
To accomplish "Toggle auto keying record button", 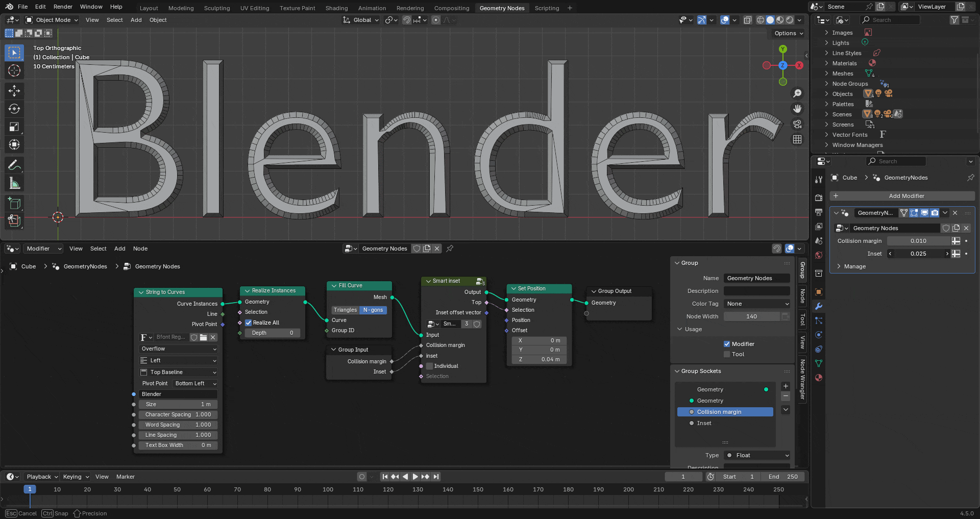I will click(362, 477).
